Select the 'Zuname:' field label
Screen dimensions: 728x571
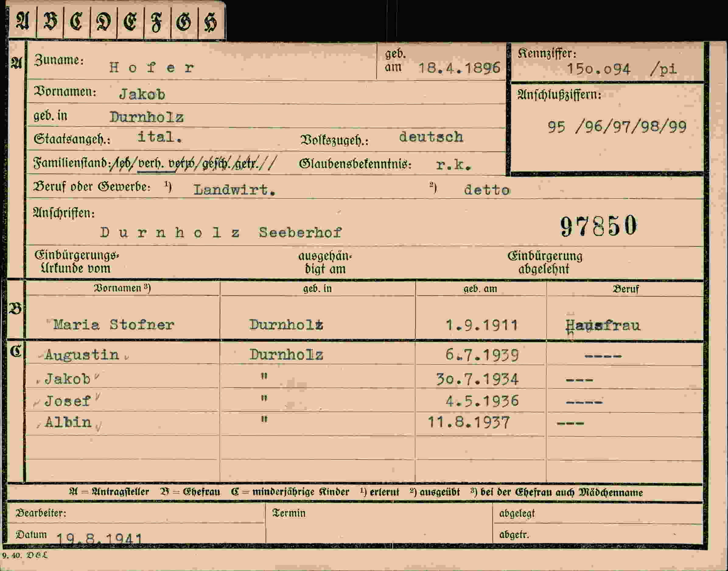coord(59,60)
